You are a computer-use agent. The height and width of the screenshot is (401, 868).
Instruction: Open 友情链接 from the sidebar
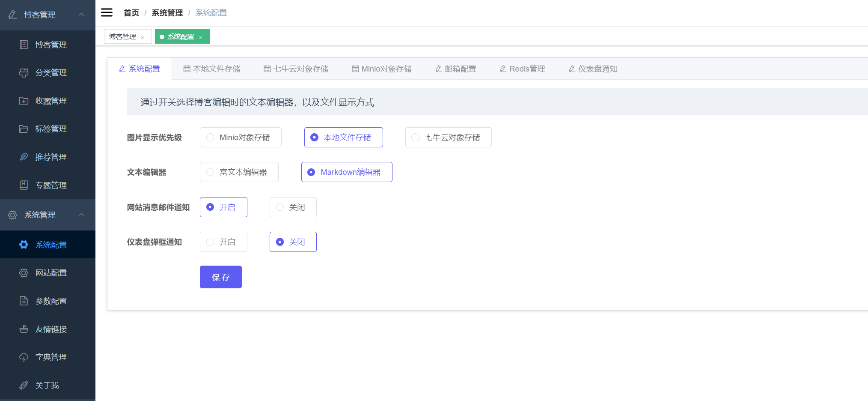tap(48, 329)
